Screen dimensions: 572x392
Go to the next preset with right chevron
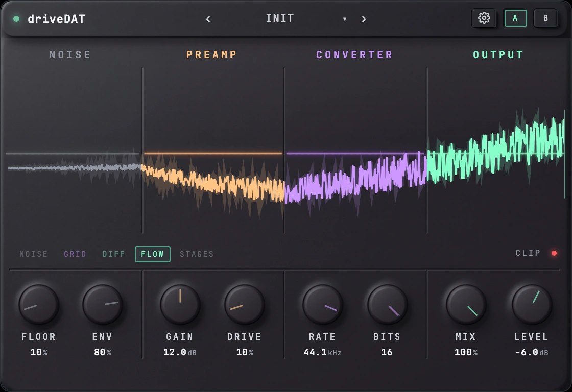(x=364, y=19)
